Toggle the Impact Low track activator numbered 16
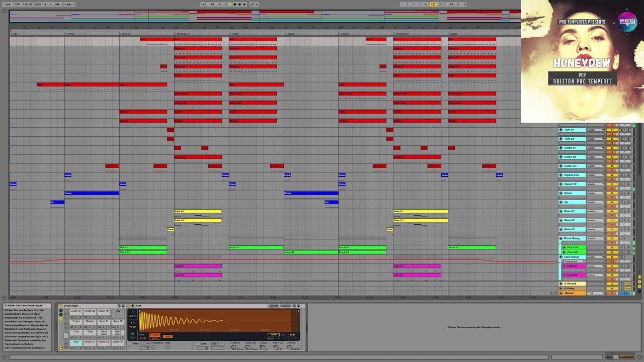This screenshot has width=644, height=362. 612,175
